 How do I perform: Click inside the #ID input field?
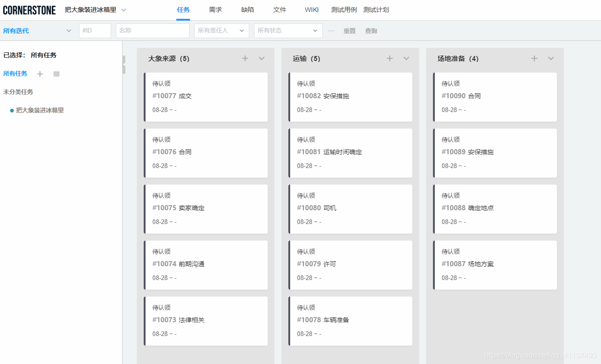tap(95, 30)
